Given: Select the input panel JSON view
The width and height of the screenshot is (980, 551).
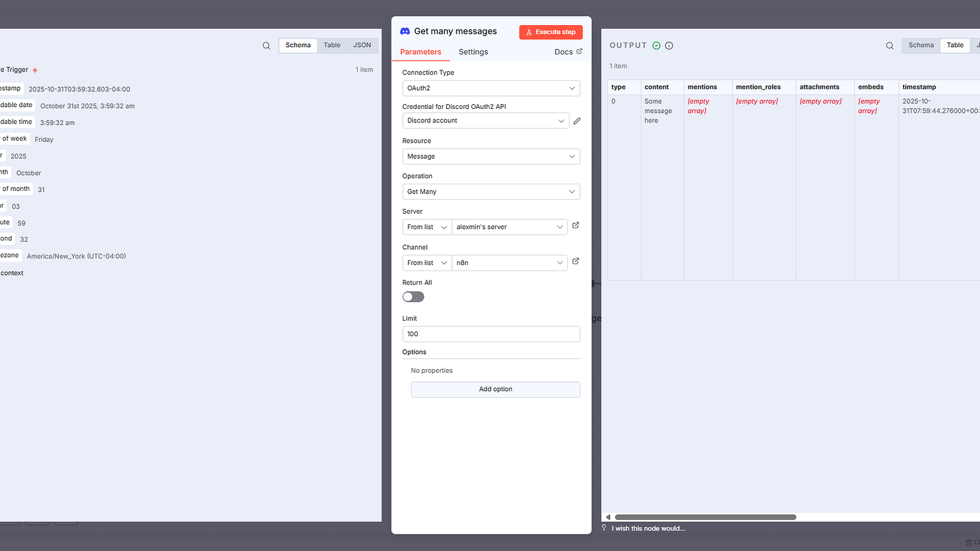Looking at the screenshot, I should [x=362, y=45].
